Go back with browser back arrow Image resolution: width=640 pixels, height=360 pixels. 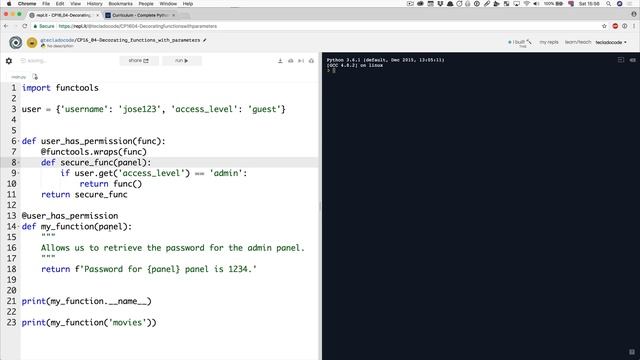coord(6,26)
